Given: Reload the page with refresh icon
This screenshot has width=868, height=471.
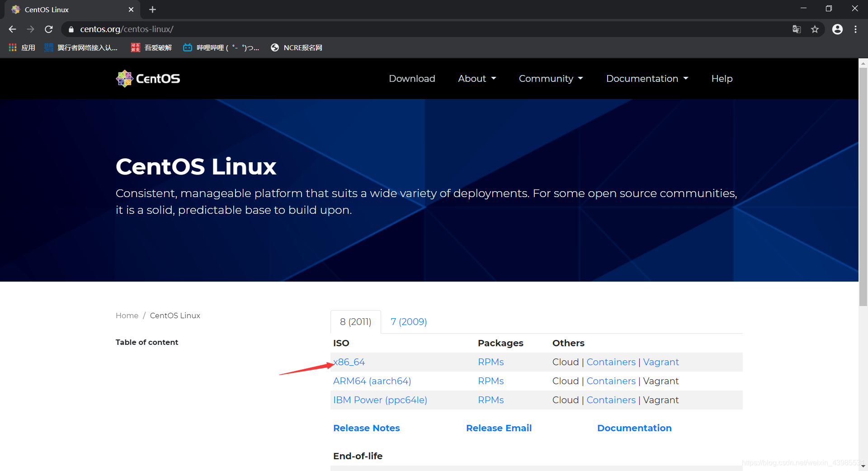Looking at the screenshot, I should (x=49, y=29).
